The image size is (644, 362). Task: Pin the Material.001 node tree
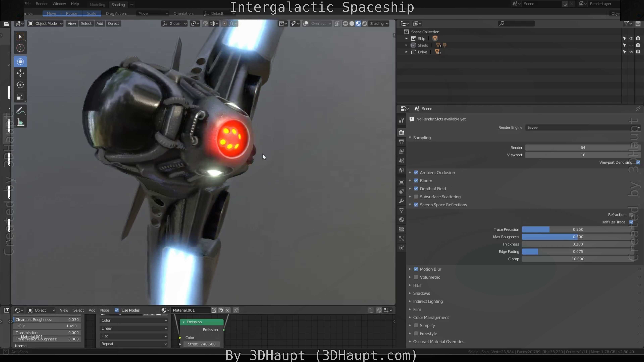point(236,310)
